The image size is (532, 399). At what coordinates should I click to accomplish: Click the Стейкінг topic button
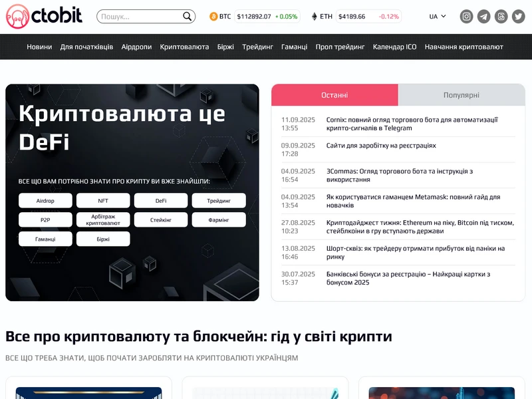161,220
